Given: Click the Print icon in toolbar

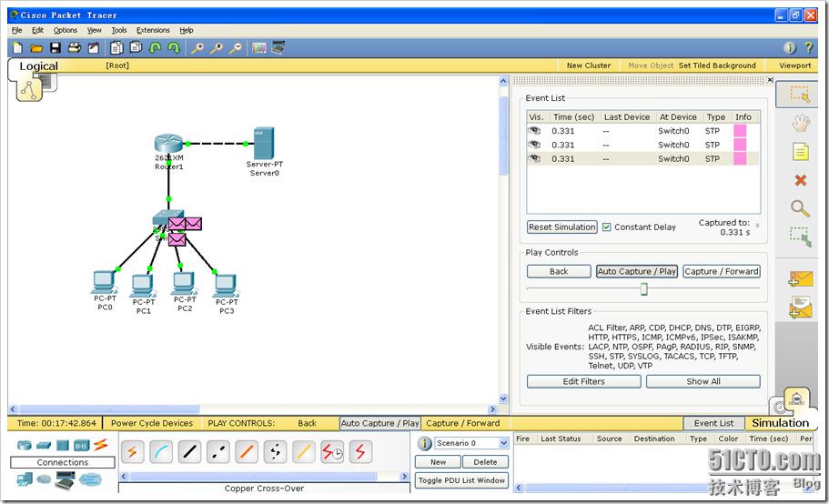Looking at the screenshot, I should tap(75, 48).
